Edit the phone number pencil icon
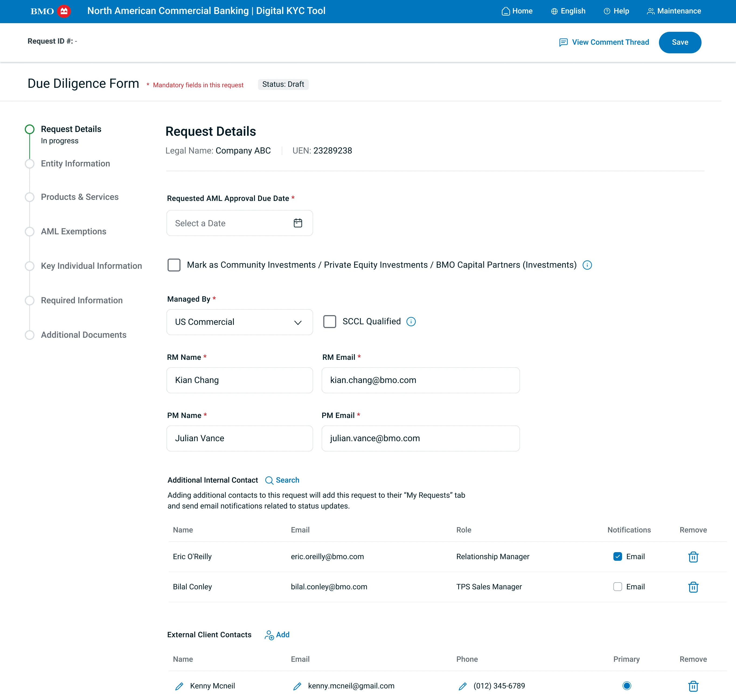This screenshot has height=700, width=736. (x=463, y=686)
